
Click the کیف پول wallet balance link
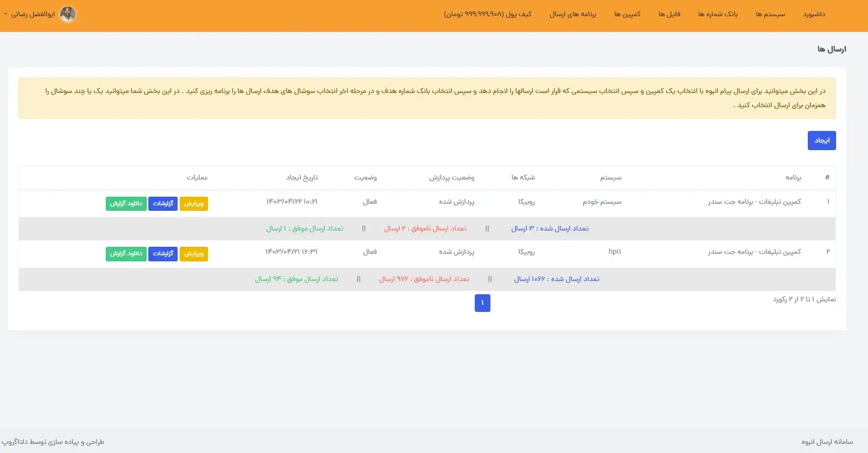[488, 14]
